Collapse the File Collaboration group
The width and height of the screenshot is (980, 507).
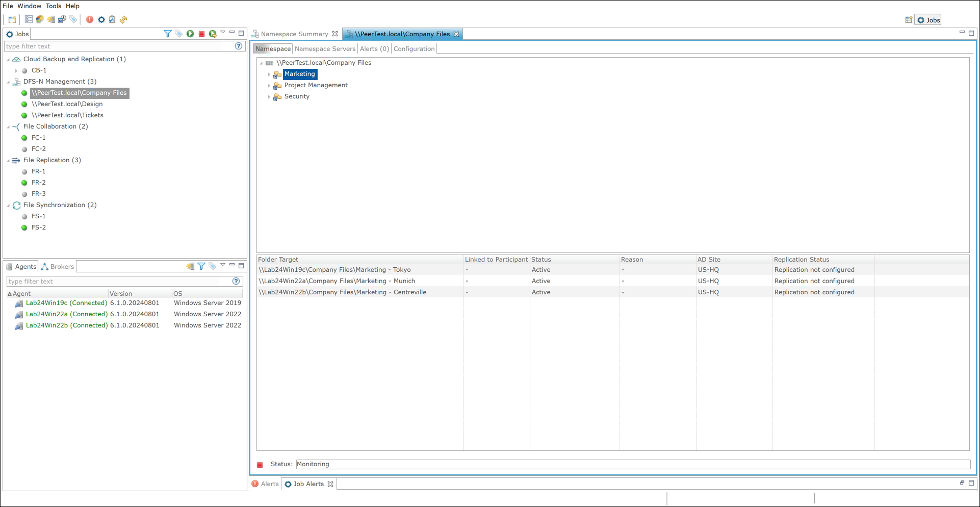coord(8,126)
